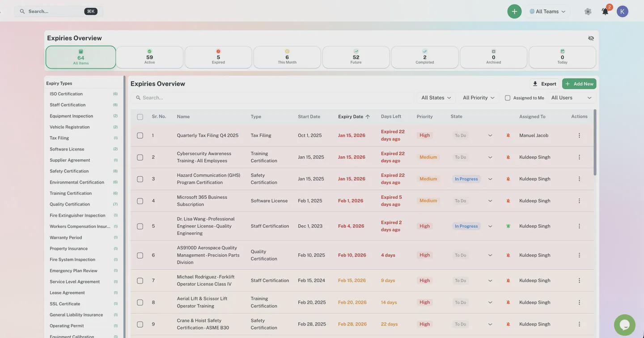
Task: Open the notifications bell
Action: (605, 12)
